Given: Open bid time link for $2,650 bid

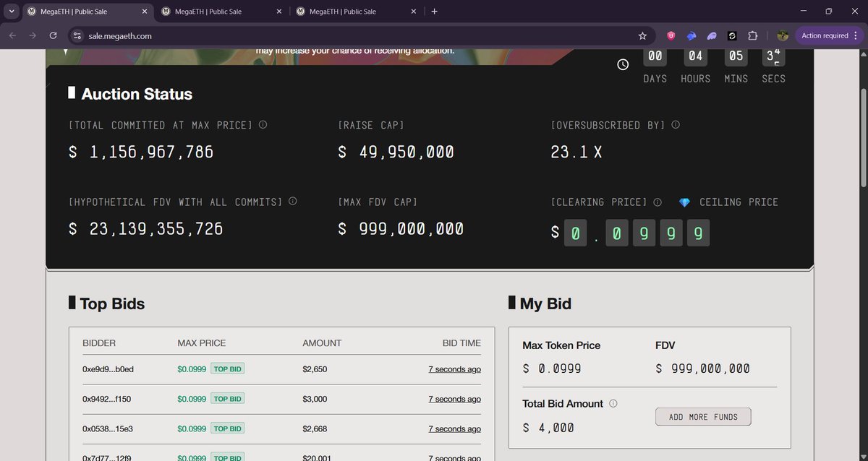Looking at the screenshot, I should tap(454, 369).
